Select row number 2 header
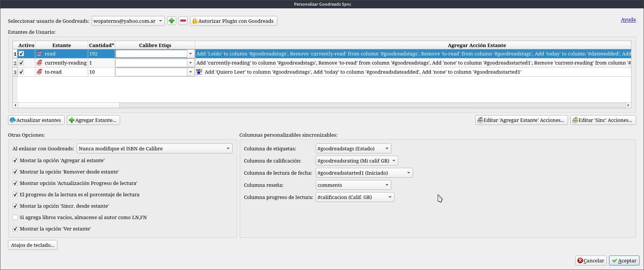This screenshot has width=644, height=270. [15, 63]
